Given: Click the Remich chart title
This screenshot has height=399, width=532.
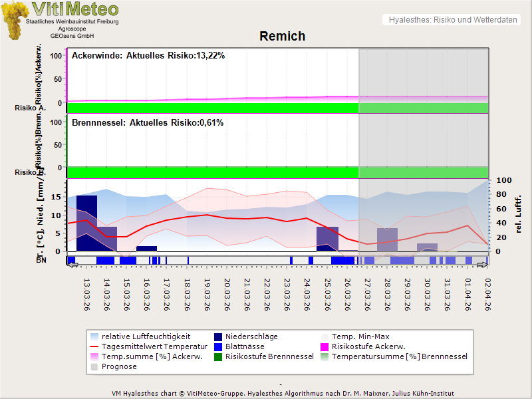Looking at the screenshot, I should tap(282, 37).
